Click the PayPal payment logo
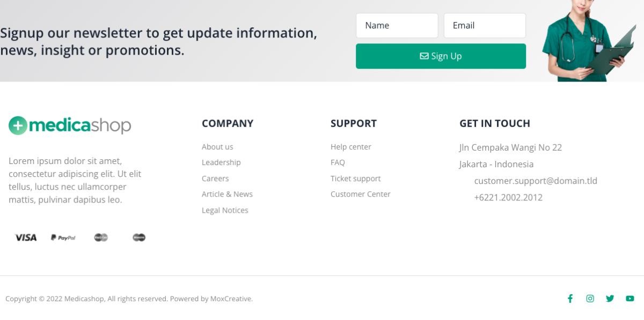This screenshot has height=320, width=644. [63, 237]
